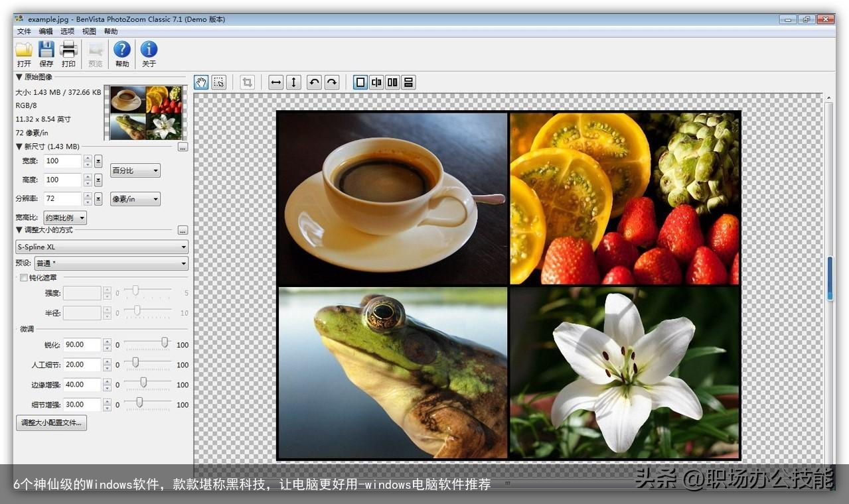
Task: Rotate image clockwise icon
Action: coord(332,82)
